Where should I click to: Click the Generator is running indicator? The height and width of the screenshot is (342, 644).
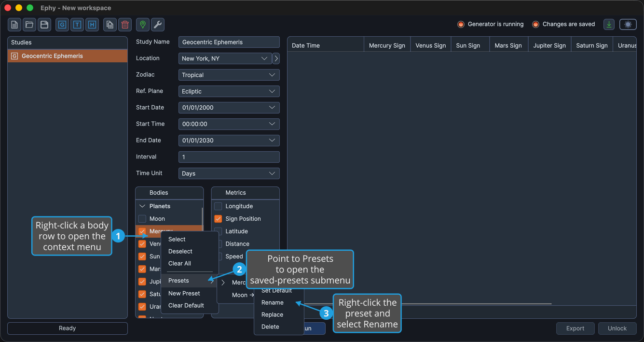click(490, 24)
